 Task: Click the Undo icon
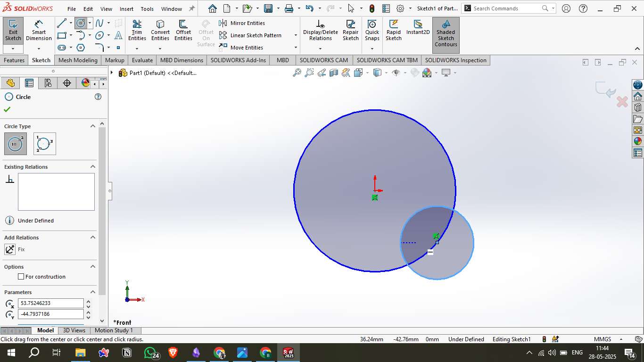(x=309, y=8)
